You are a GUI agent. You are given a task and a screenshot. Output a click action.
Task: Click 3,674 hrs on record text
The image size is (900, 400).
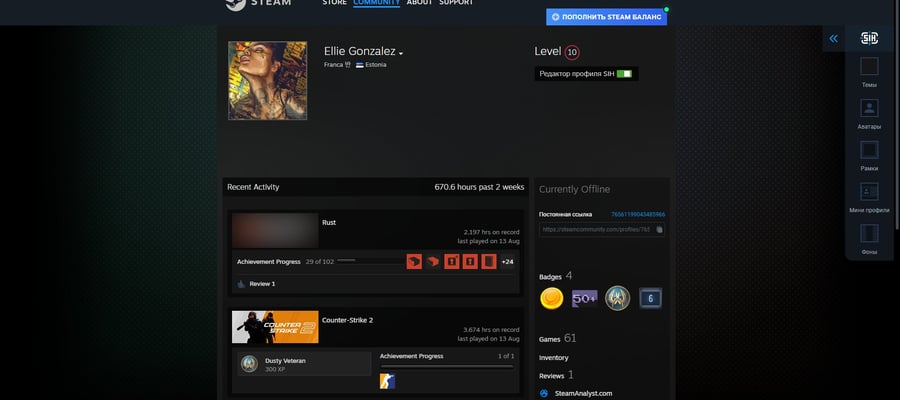(491, 330)
